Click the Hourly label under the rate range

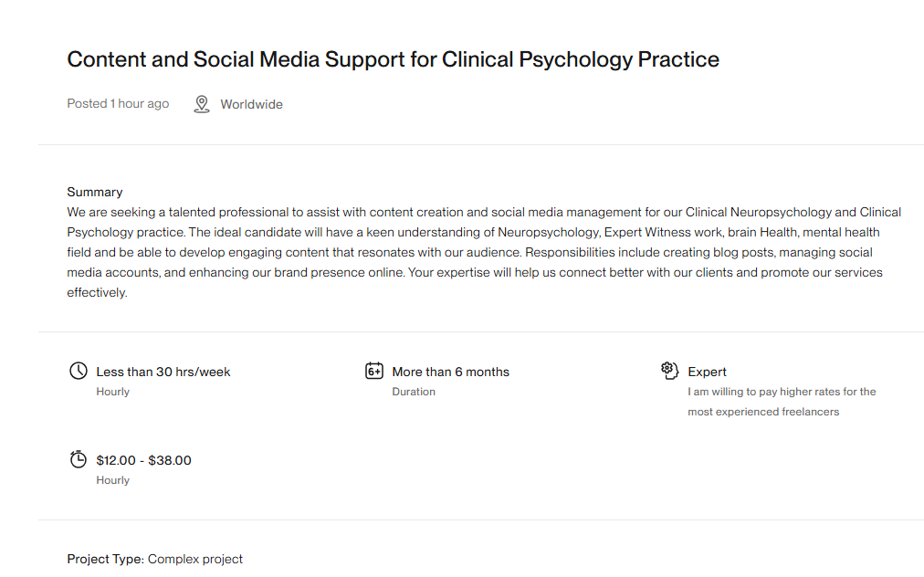coord(112,480)
